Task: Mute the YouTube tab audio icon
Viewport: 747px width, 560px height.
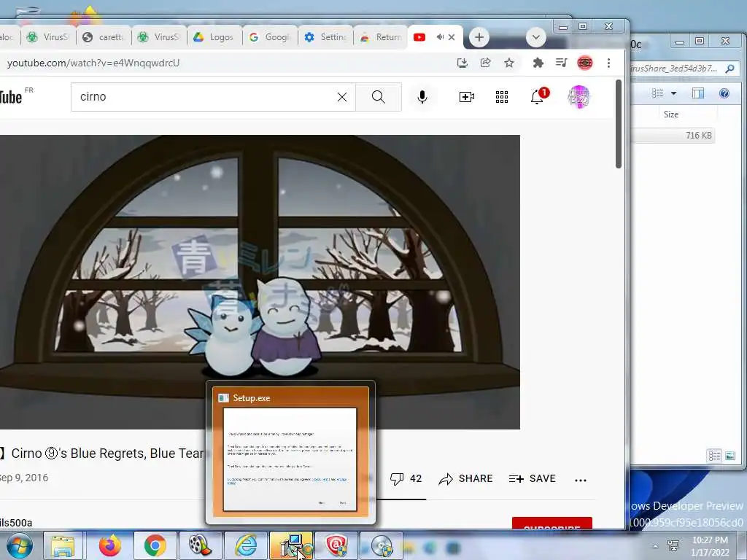Action: 440,37
